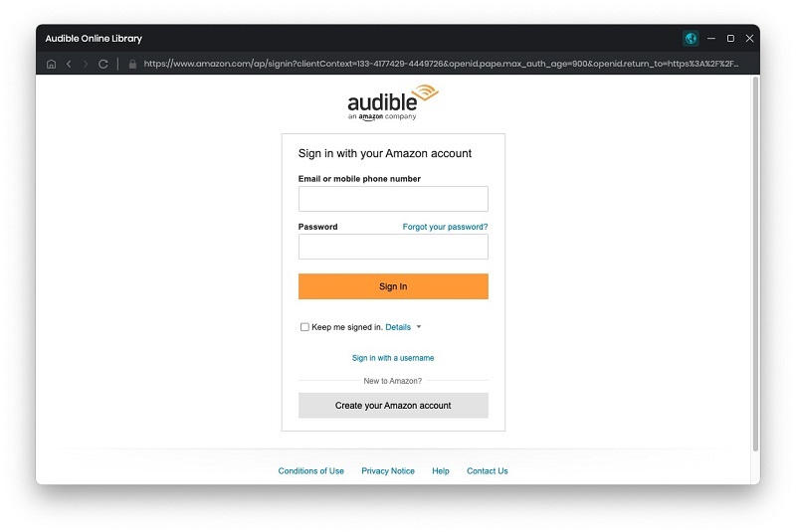Open the globe region icon in title bar
Image resolution: width=796 pixels, height=532 pixels.
tap(691, 38)
